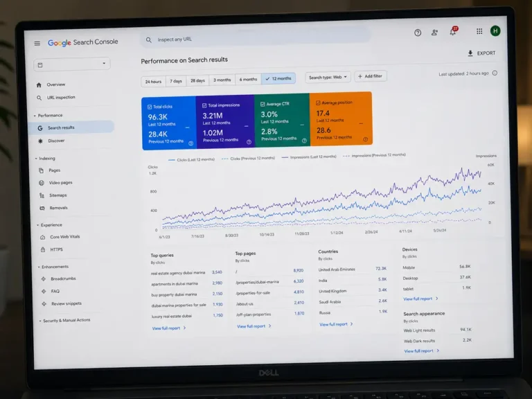Collapse the Experience section

(37, 225)
